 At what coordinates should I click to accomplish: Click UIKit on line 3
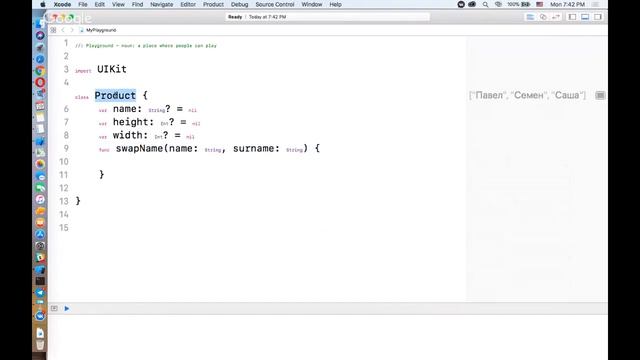tap(112, 69)
